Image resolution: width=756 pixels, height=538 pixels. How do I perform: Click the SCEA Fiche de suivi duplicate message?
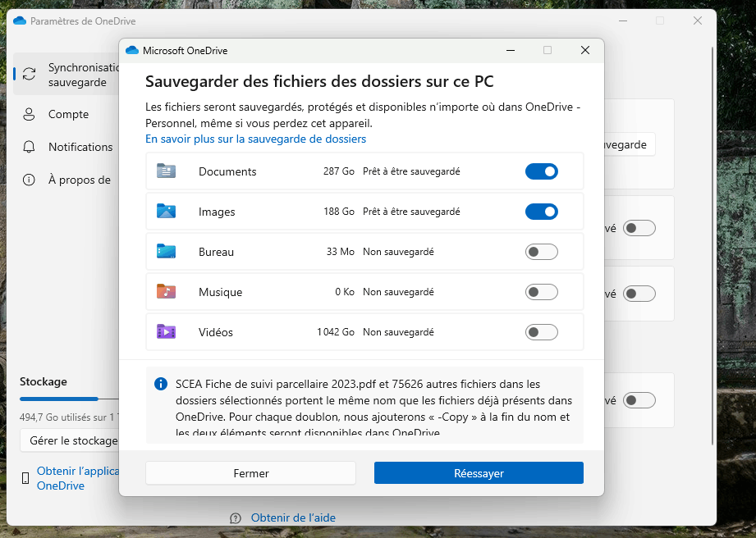pos(373,408)
